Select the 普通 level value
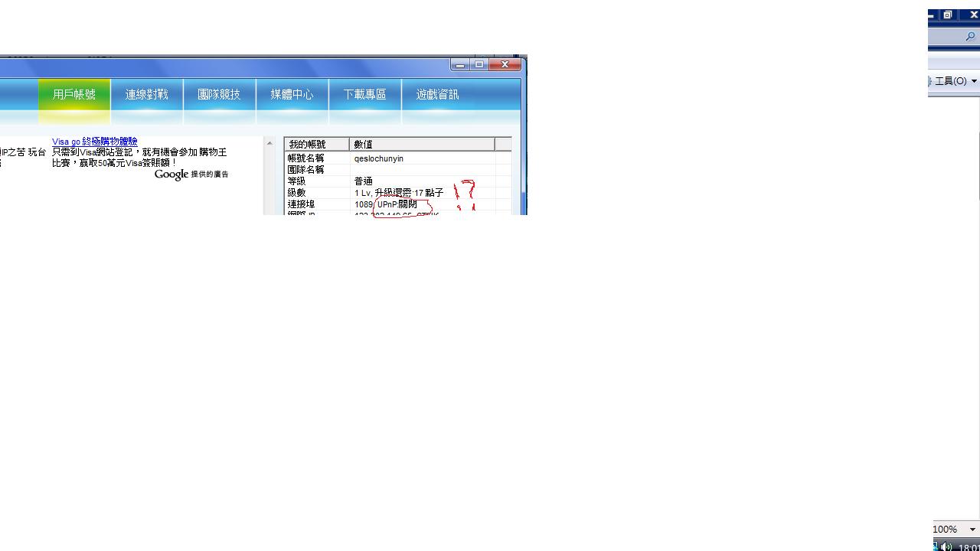Image resolution: width=980 pixels, height=551 pixels. click(364, 181)
